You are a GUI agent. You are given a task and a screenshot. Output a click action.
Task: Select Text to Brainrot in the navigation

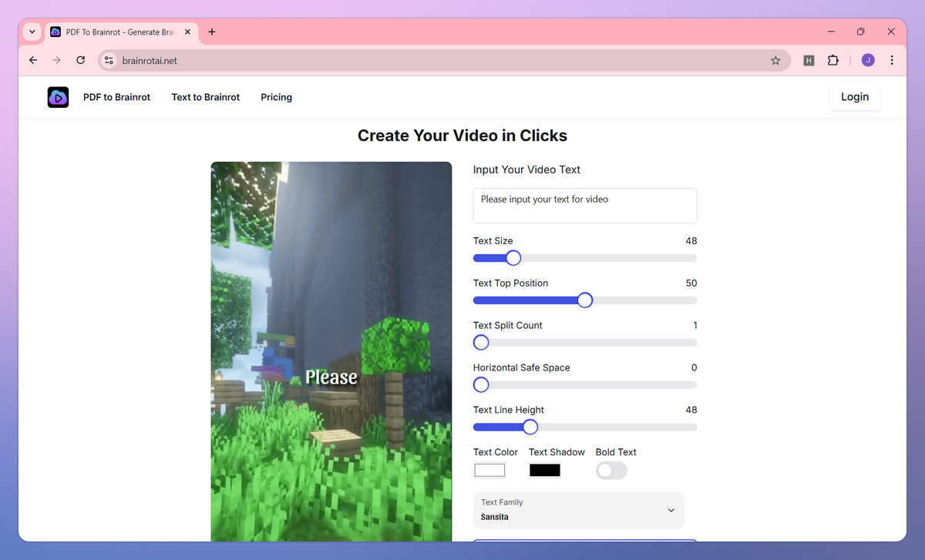point(205,97)
